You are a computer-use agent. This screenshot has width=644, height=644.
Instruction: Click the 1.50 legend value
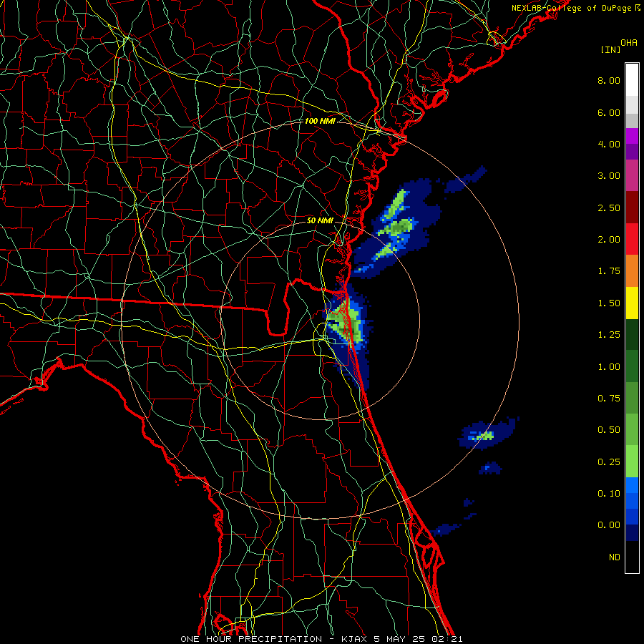(609, 303)
